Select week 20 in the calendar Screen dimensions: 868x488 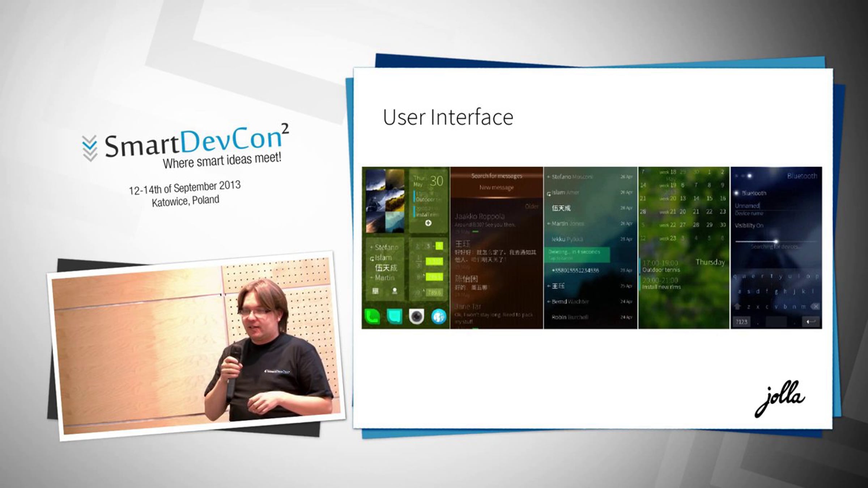click(x=668, y=198)
